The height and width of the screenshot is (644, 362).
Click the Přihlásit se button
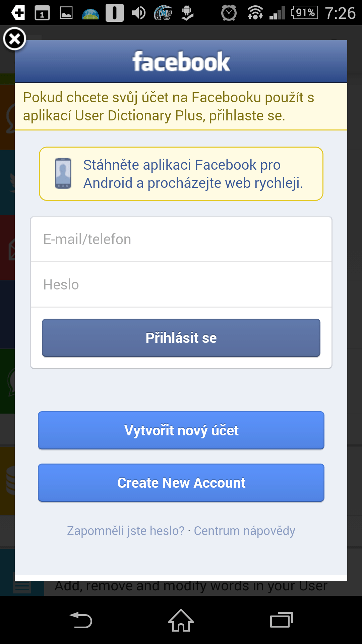(x=181, y=338)
